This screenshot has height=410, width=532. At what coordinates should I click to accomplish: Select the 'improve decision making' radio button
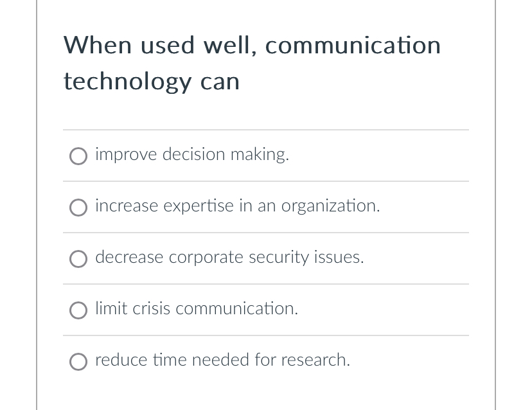click(78, 156)
